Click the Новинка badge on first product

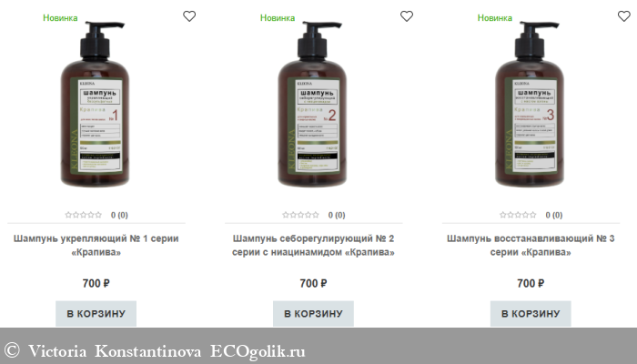click(60, 18)
